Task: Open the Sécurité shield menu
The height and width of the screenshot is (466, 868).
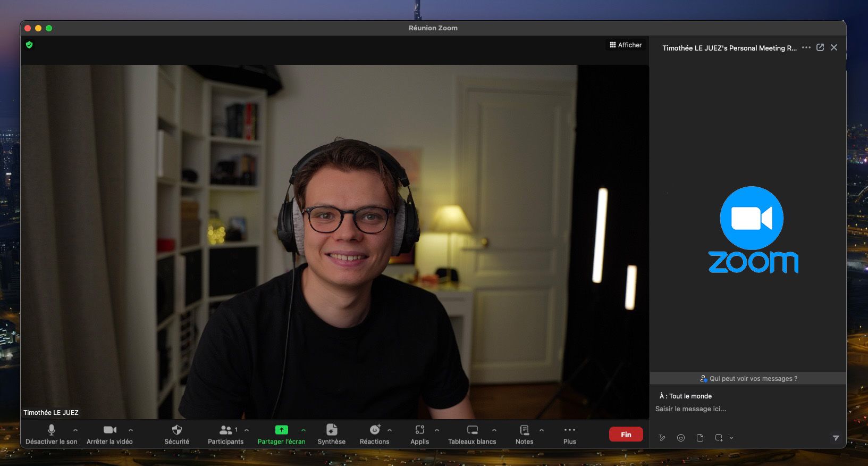Action: click(x=177, y=434)
